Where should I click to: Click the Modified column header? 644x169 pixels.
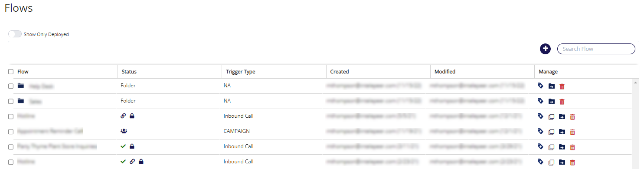click(445, 72)
